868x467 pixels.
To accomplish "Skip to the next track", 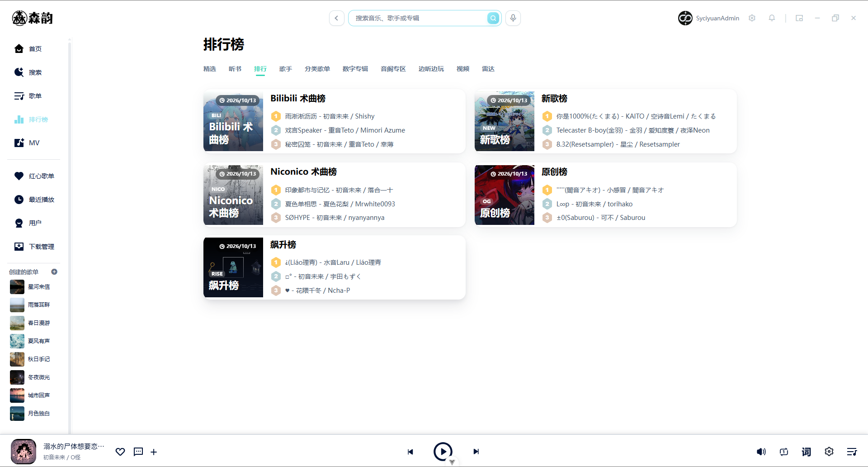I will click(476, 452).
